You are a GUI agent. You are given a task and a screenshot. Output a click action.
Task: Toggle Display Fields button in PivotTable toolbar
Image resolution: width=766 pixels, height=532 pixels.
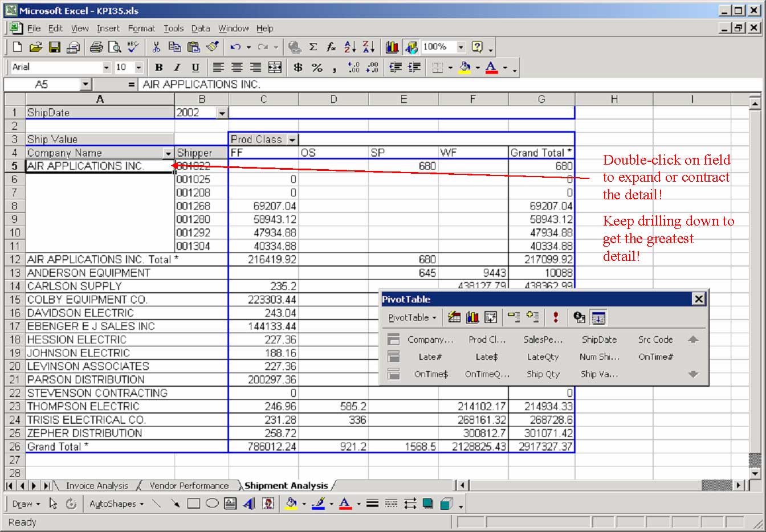pos(598,317)
